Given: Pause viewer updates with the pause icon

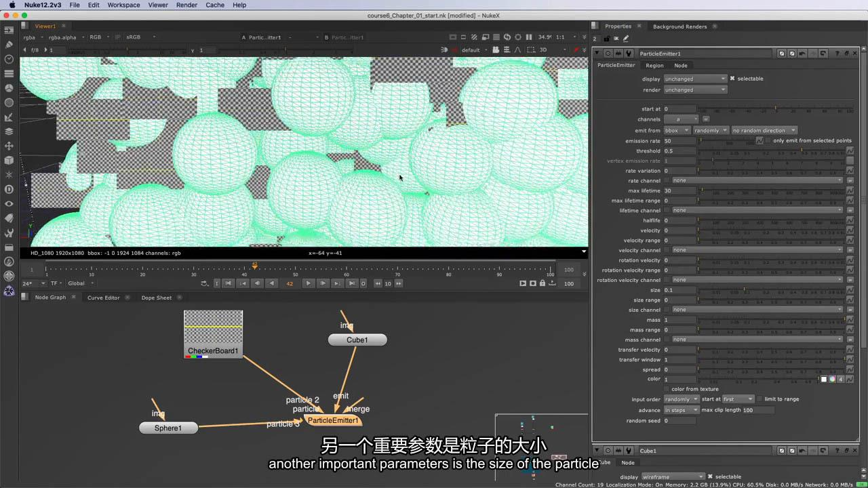Looking at the screenshot, I should coord(529,37).
